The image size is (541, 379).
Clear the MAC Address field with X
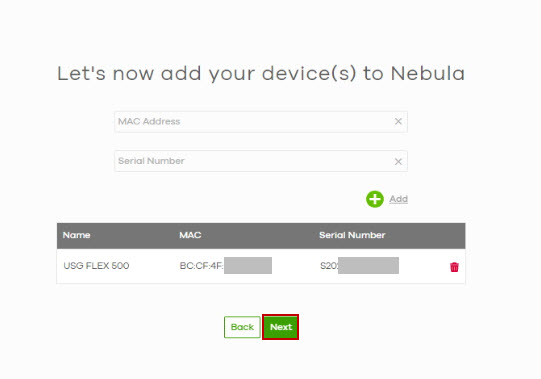tap(398, 122)
